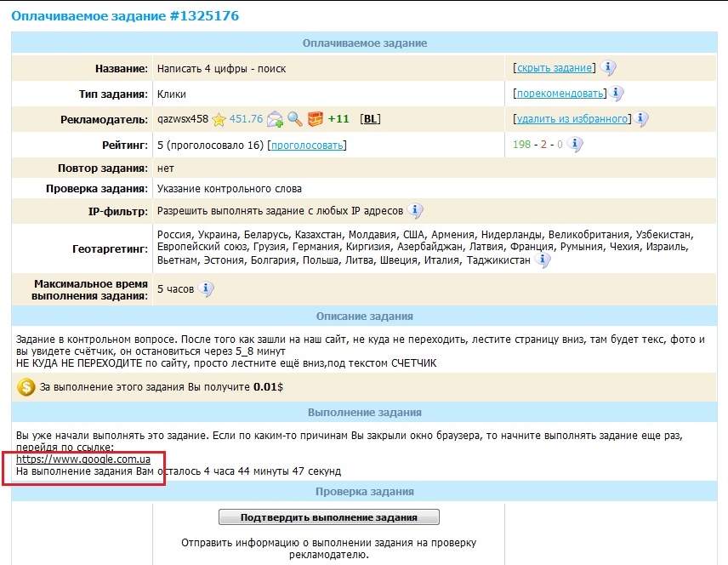Click the Проверка задания section header

(x=365, y=492)
